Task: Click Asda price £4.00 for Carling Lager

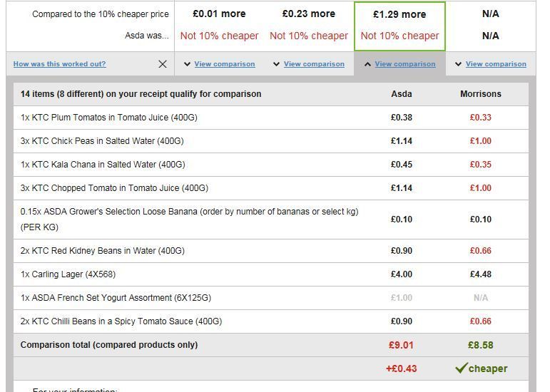Action: (402, 274)
